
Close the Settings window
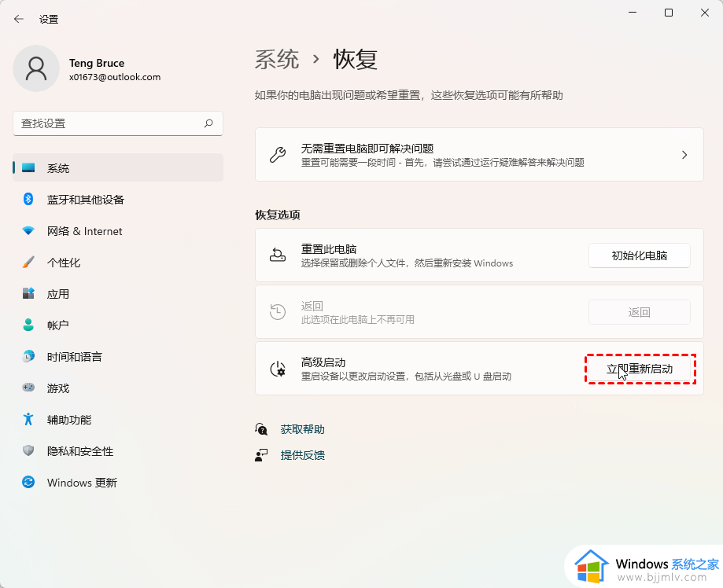pos(705,13)
